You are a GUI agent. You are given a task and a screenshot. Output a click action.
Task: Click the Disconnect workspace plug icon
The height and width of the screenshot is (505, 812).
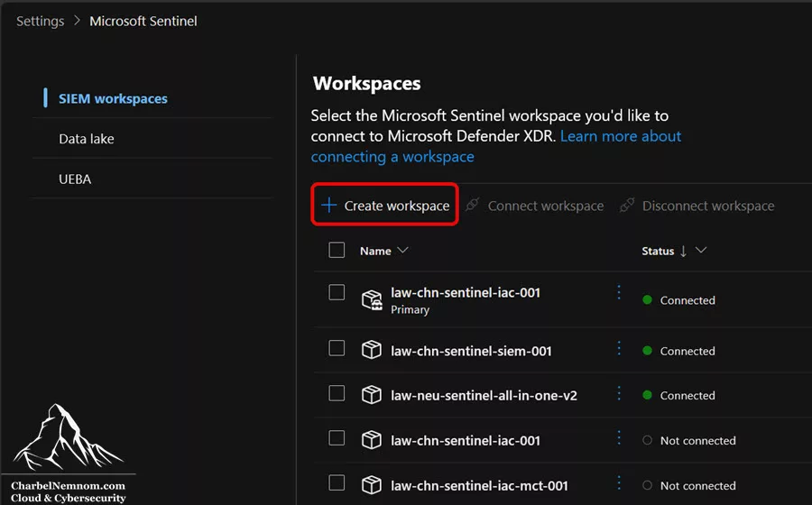click(627, 205)
